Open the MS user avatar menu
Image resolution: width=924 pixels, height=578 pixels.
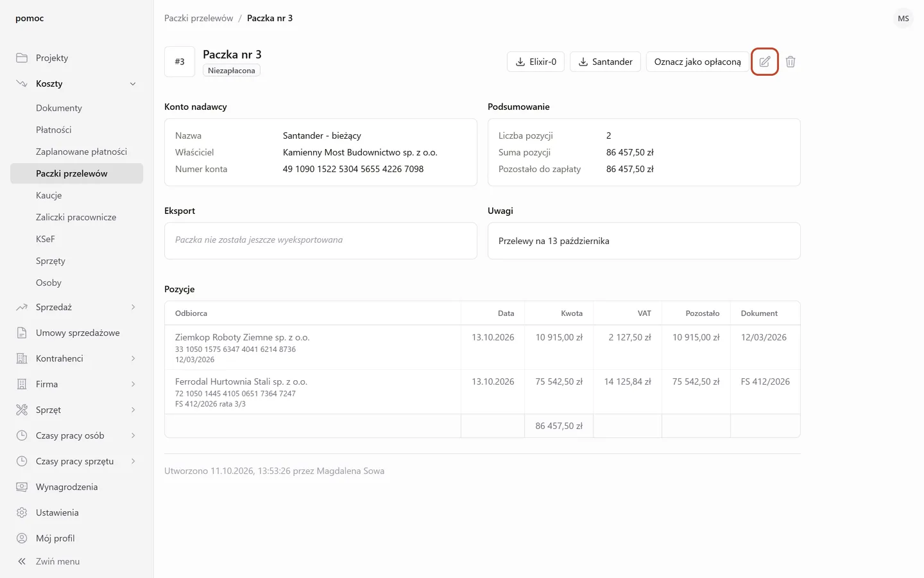[x=903, y=19]
